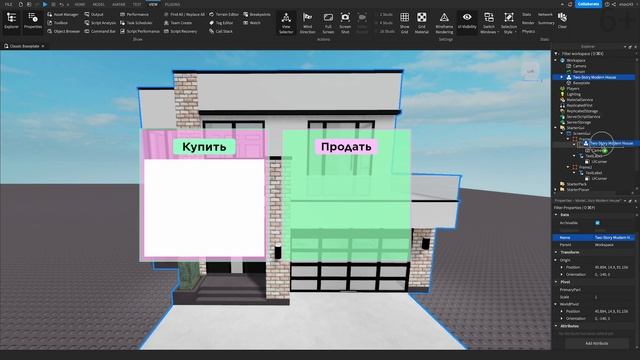Click the Продать label in viewport
The width and height of the screenshot is (640, 360).
(346, 147)
